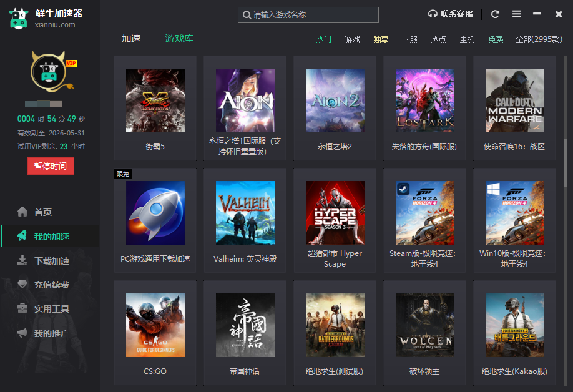
Task: Click the 0004 时 54 分 49 秒 timer
Action: click(x=51, y=119)
